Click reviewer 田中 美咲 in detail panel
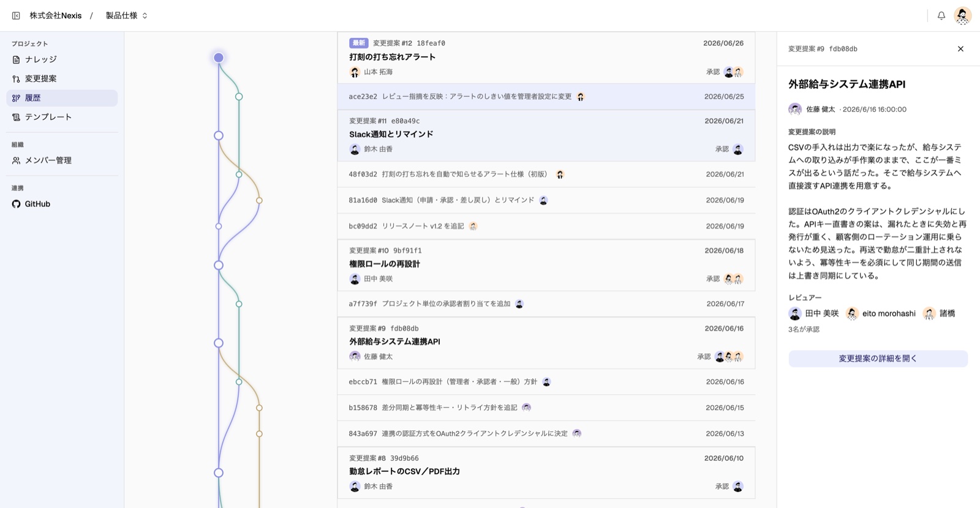Image resolution: width=980 pixels, height=508 pixels. tap(813, 313)
